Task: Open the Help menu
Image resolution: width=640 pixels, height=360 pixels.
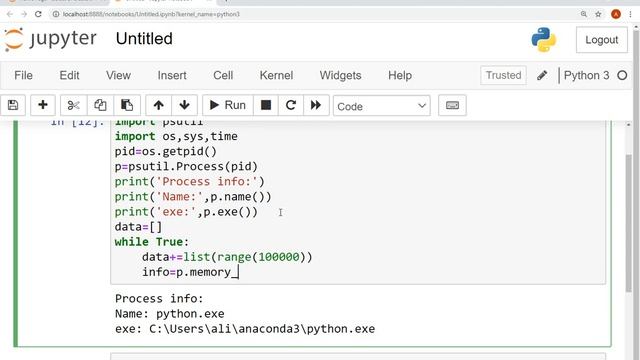Action: tap(400, 76)
